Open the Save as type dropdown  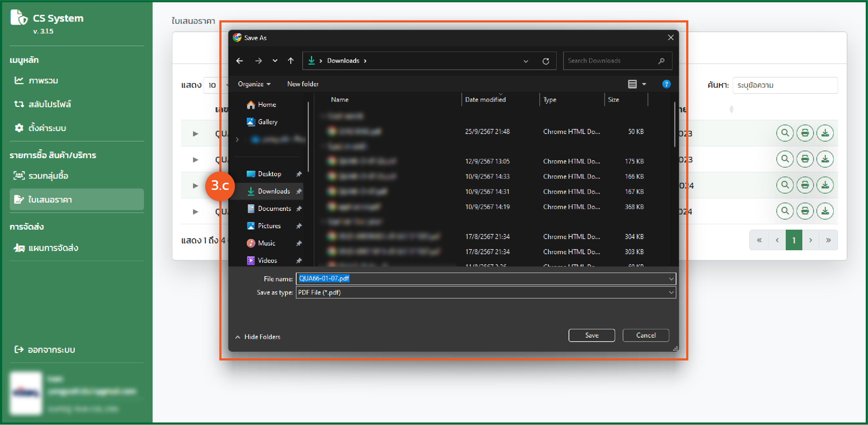click(x=671, y=292)
